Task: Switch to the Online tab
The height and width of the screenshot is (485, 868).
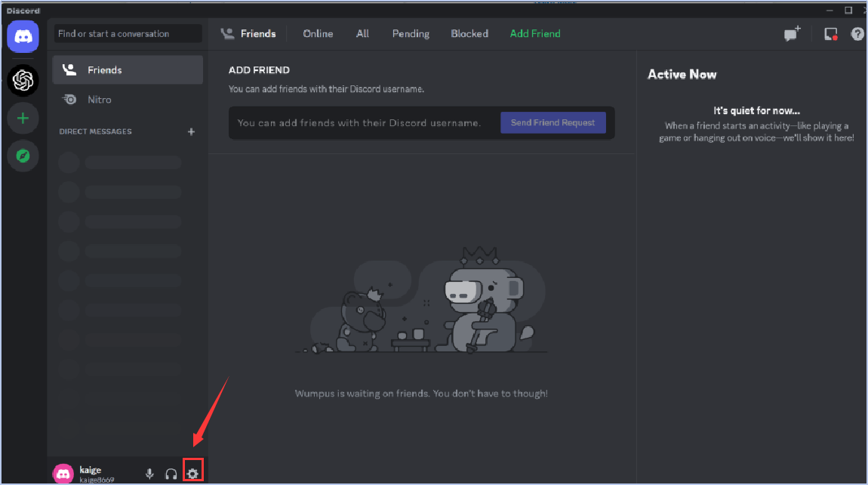Action: pyautogui.click(x=318, y=34)
